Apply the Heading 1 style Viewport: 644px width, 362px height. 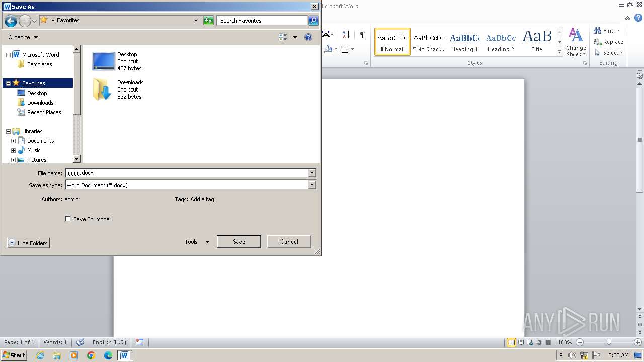tap(465, 42)
